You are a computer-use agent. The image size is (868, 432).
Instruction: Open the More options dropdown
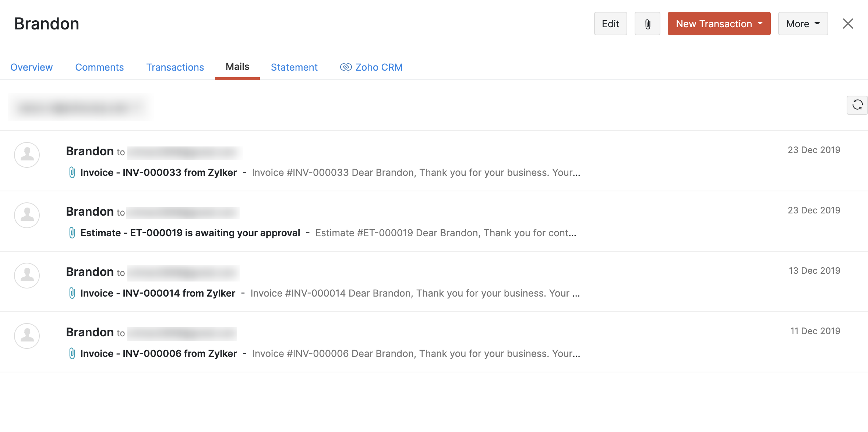tap(802, 24)
